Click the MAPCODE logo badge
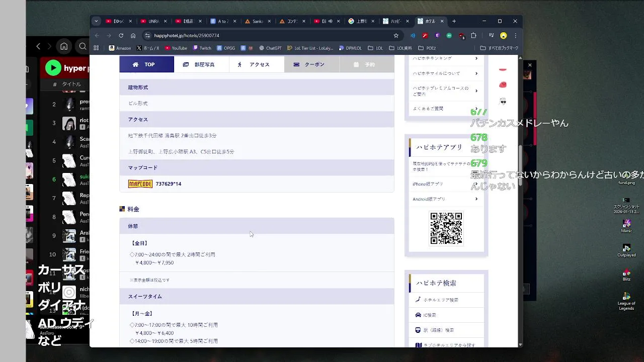The width and height of the screenshot is (644, 362). (140, 184)
